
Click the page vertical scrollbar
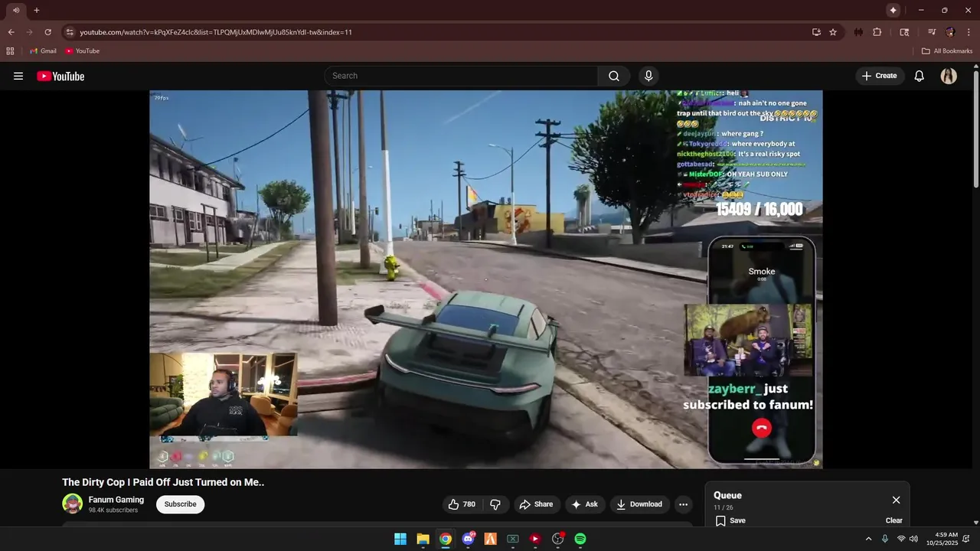click(x=976, y=130)
